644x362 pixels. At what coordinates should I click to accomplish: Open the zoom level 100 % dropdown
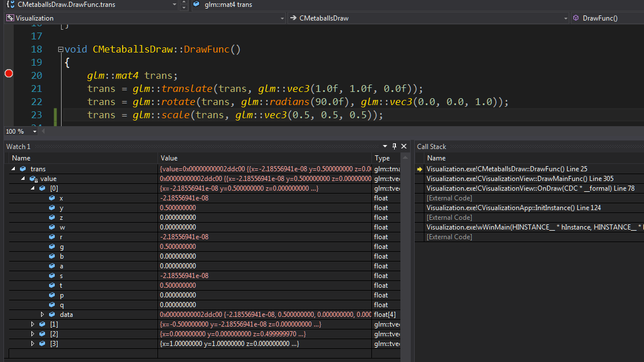35,131
